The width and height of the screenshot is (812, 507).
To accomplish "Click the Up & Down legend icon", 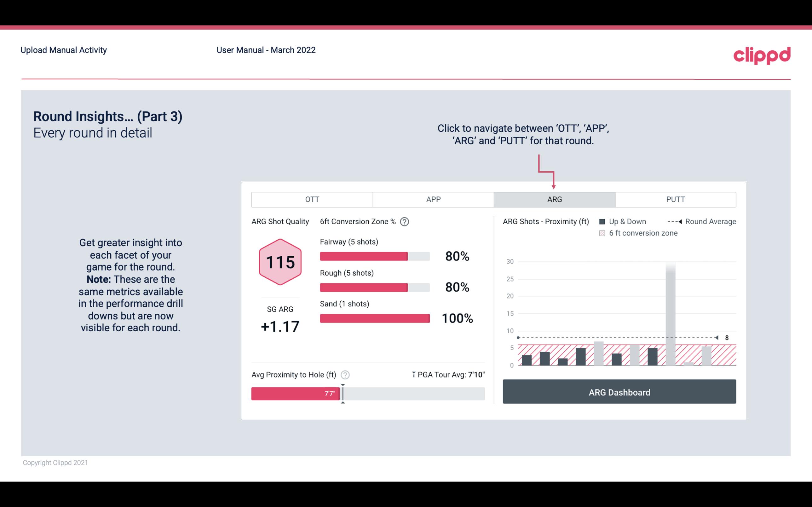I will pos(604,221).
